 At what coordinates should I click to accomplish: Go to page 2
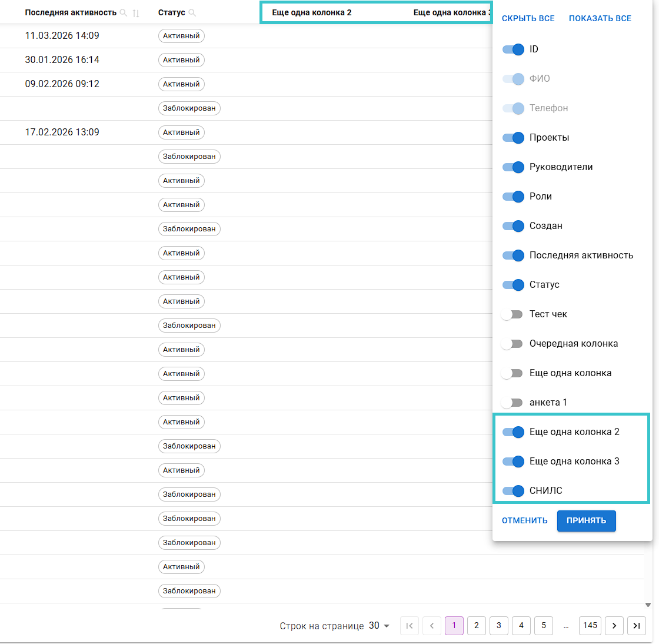click(476, 626)
